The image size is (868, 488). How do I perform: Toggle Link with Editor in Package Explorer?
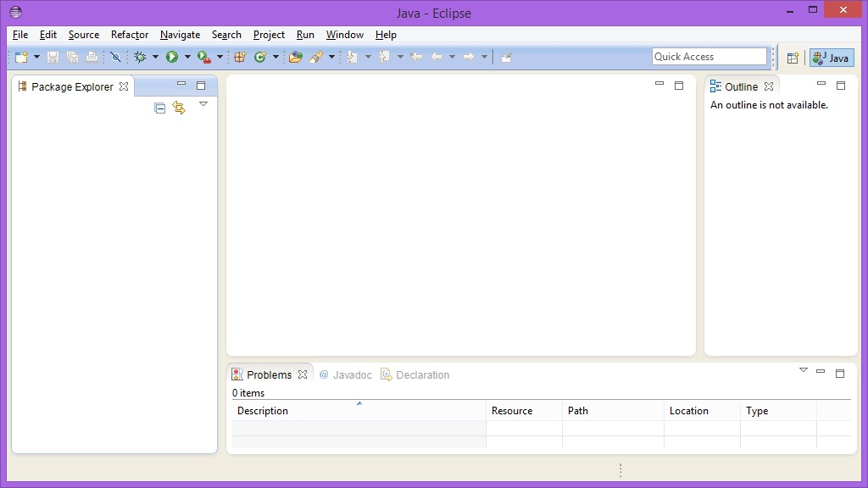click(x=179, y=108)
